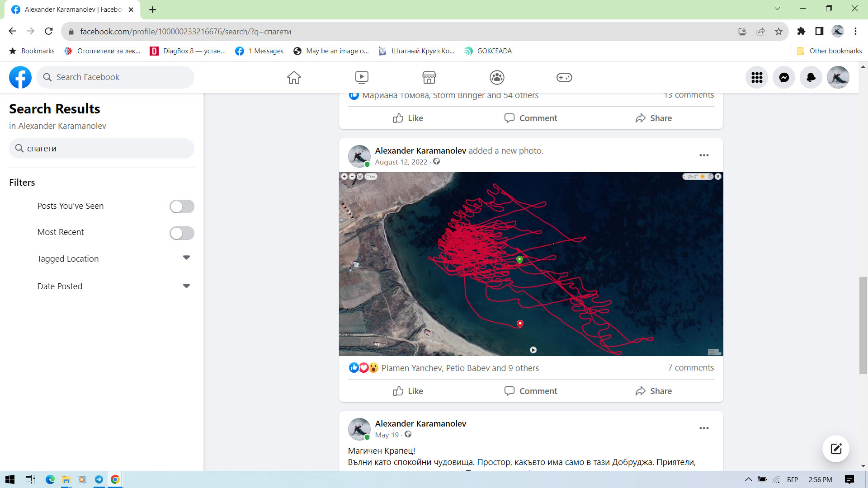Bookmark this page with the star icon
The width and height of the screenshot is (868, 488).
778,31
